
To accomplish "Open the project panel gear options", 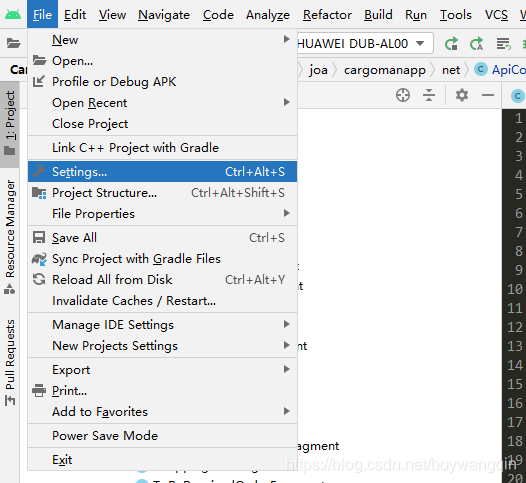I will pyautogui.click(x=462, y=95).
